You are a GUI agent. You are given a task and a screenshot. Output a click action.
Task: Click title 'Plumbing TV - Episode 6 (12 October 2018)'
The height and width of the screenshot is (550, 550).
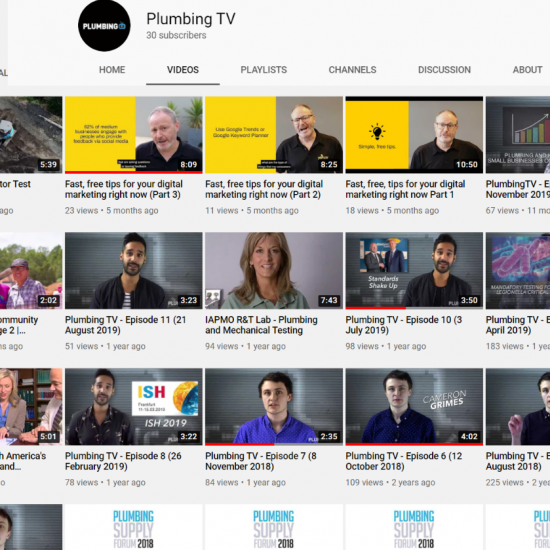[x=404, y=461]
